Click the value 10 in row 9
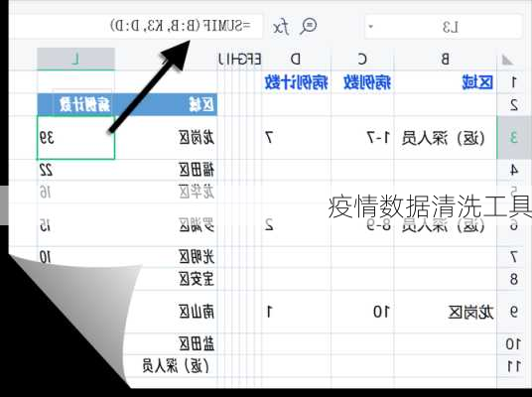 click(x=362, y=312)
